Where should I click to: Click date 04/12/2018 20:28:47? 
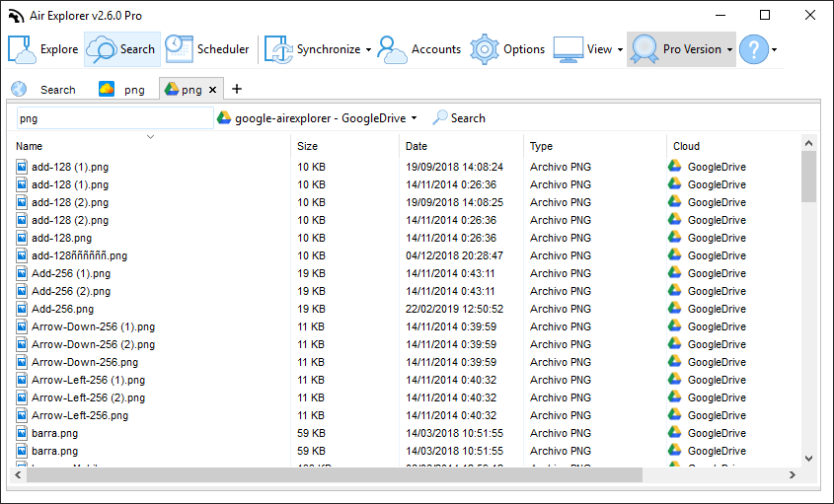[454, 255]
